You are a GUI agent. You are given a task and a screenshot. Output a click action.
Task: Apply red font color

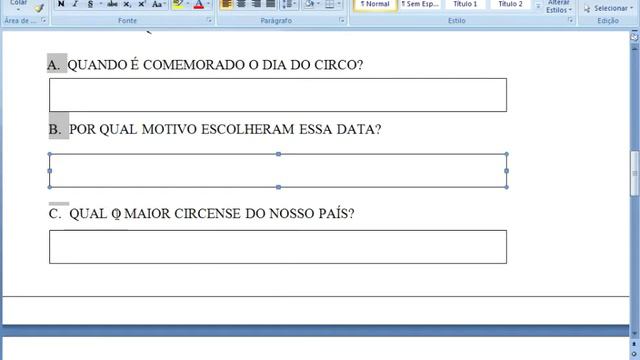[x=199, y=4]
